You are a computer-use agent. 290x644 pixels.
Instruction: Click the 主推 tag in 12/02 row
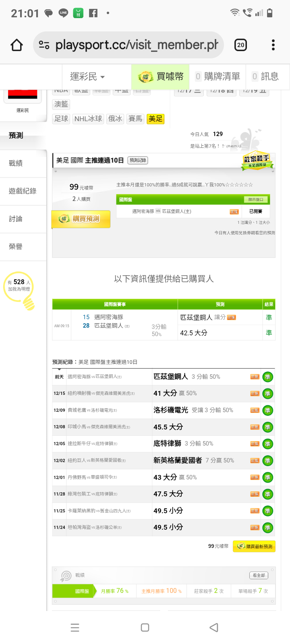255,460
